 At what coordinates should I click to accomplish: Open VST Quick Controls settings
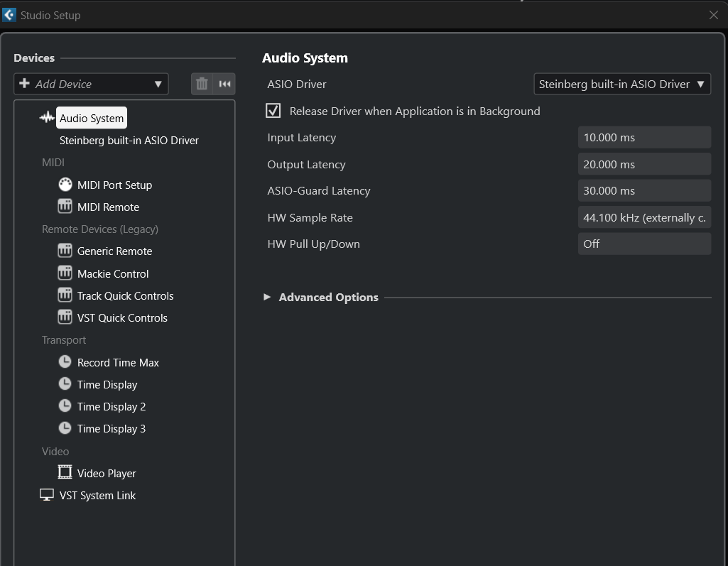tap(122, 318)
